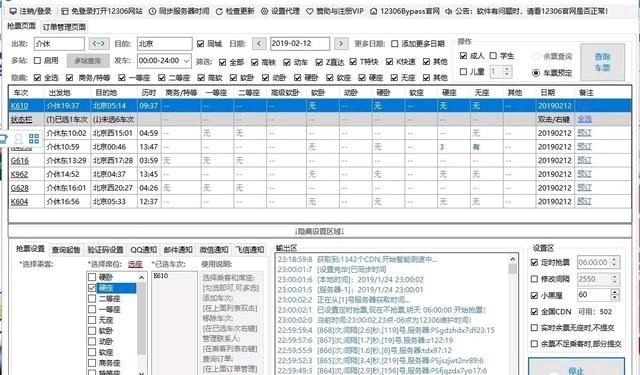This screenshot has height=375, width=640.
Task: Go to next date arrow
Action: coord(341,43)
